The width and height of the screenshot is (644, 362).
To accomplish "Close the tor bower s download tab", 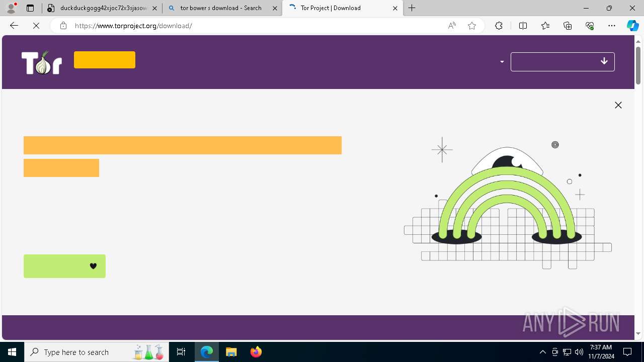I will 275,8.
